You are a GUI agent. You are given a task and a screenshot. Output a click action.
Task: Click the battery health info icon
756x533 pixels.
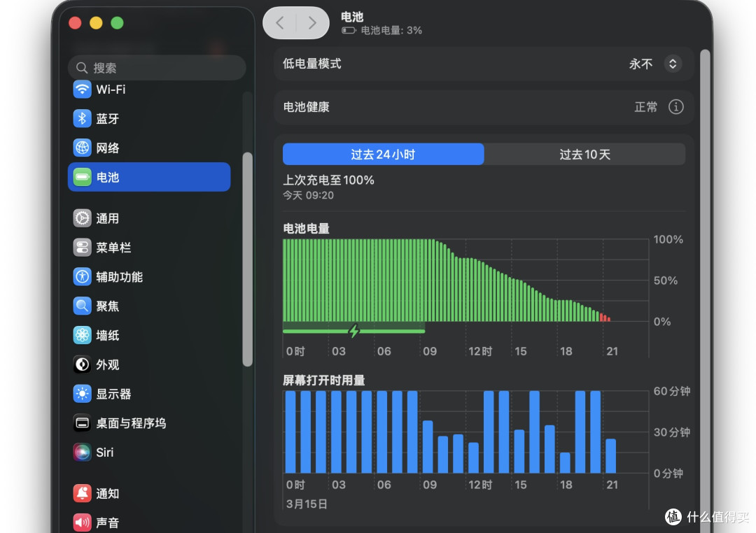pyautogui.click(x=676, y=107)
